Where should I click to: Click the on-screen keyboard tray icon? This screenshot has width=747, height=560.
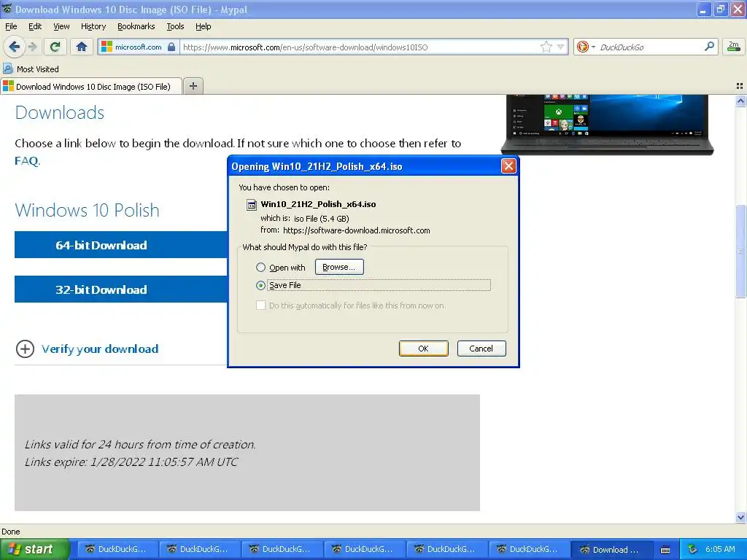665,550
